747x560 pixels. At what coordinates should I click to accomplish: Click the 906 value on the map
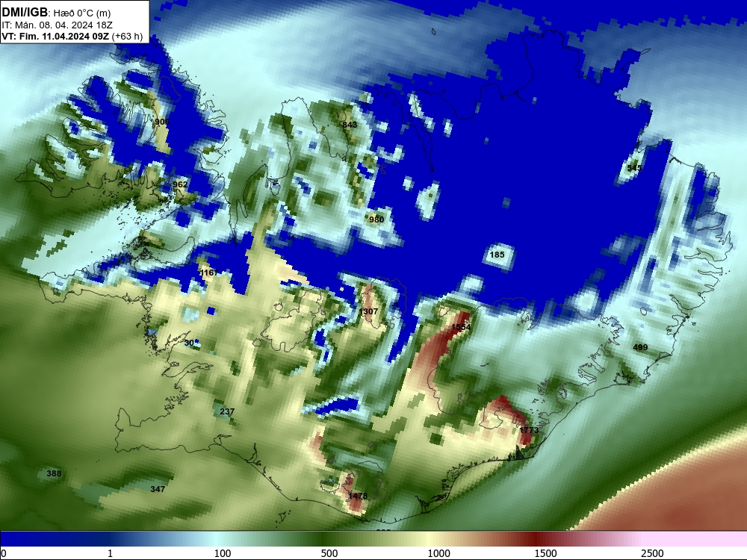(x=162, y=122)
